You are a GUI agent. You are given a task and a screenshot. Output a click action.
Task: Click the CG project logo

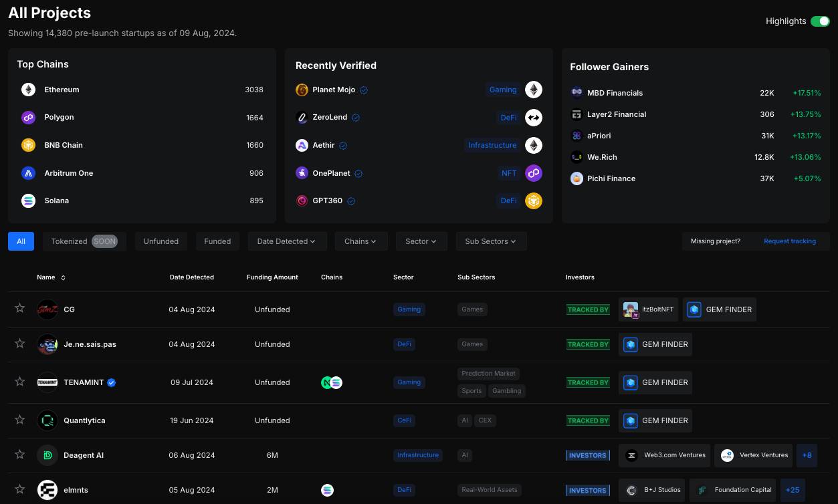(x=47, y=309)
